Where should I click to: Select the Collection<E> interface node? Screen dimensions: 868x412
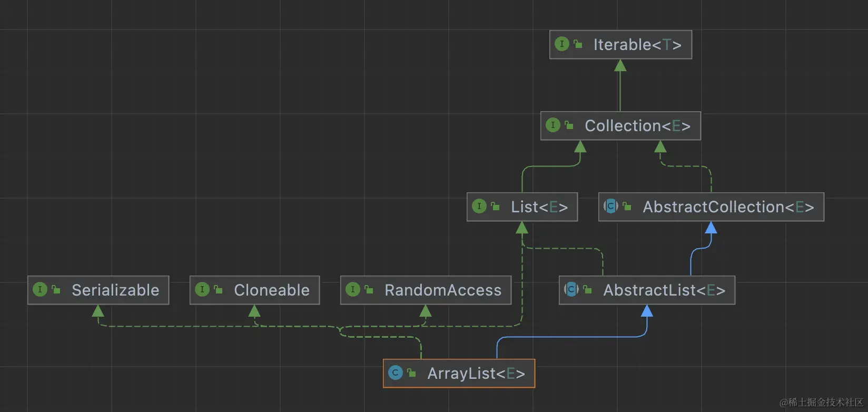(x=620, y=126)
